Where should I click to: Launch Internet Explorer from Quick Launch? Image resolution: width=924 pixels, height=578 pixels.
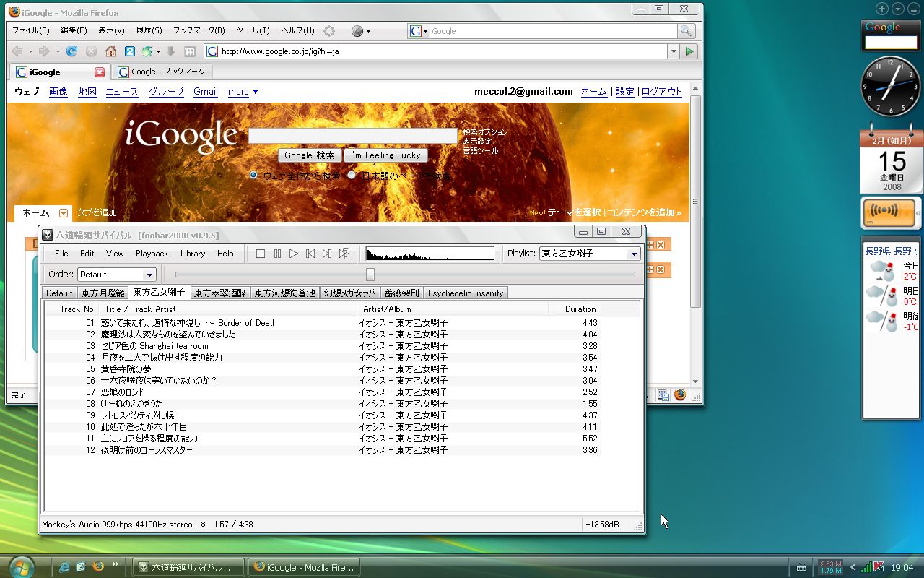click(x=64, y=567)
